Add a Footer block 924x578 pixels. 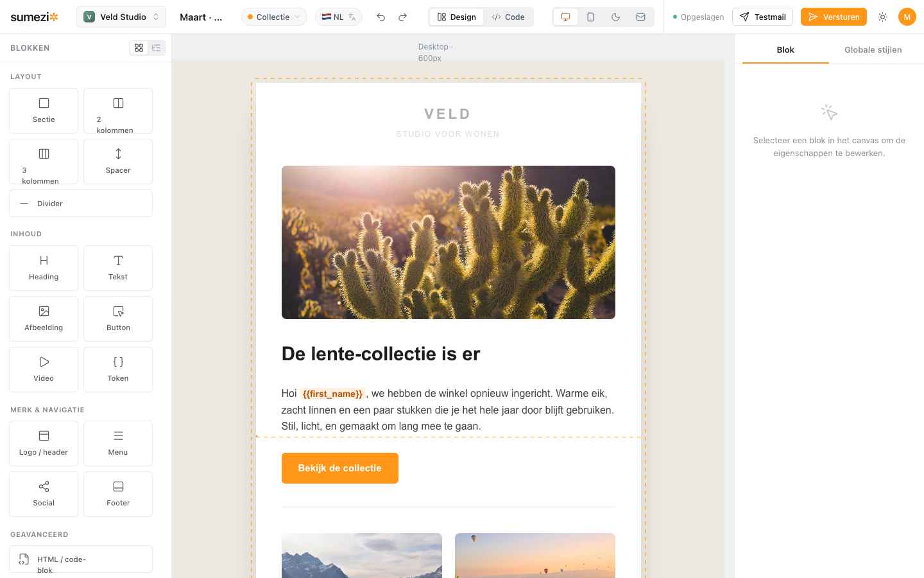[118, 494]
